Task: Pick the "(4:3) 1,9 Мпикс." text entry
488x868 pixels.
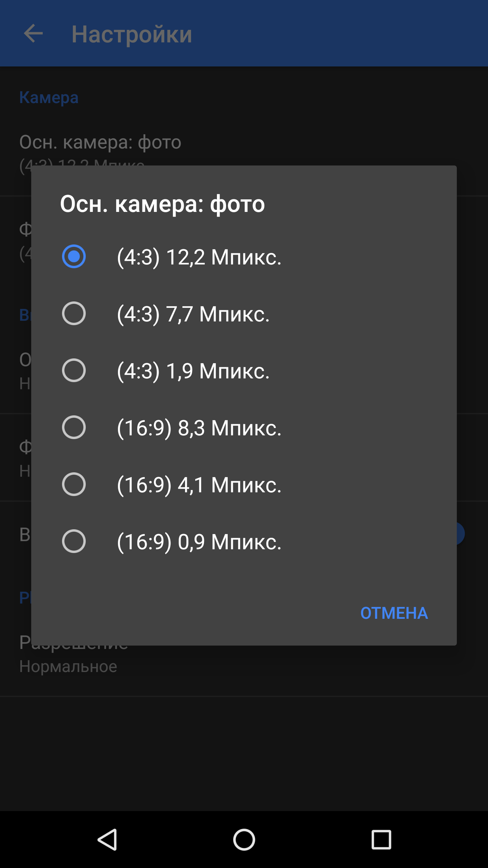Action: 193,371
